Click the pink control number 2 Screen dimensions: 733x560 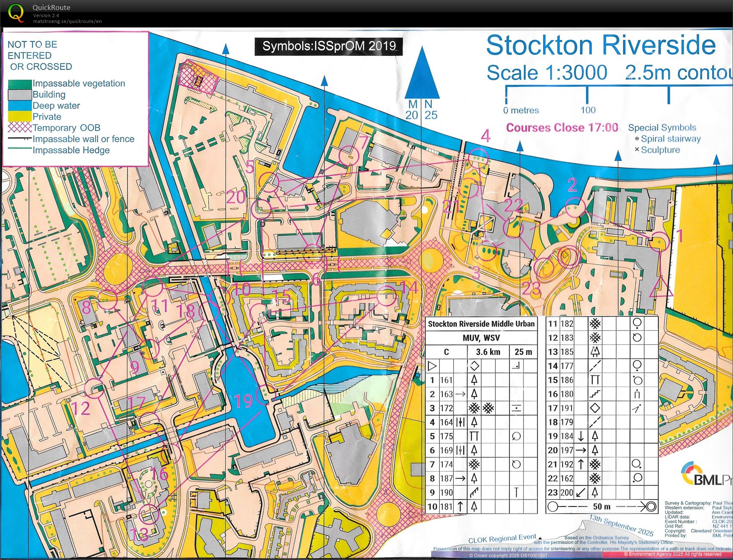tap(572, 185)
